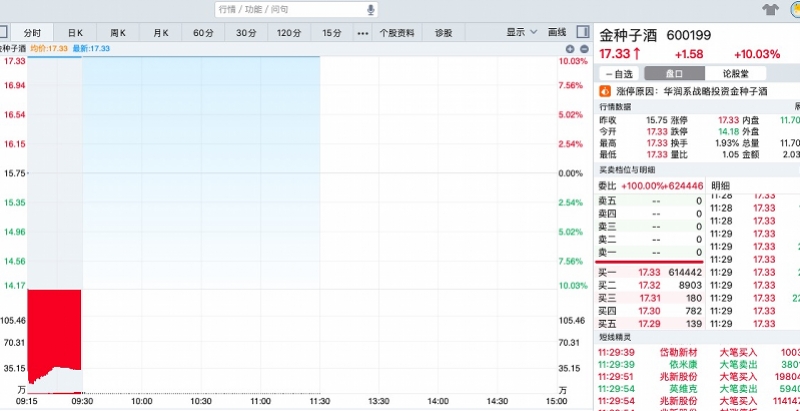Screen dimensions: 800x411
Task: Toggle the side panel layout icon
Action: [x=583, y=32]
